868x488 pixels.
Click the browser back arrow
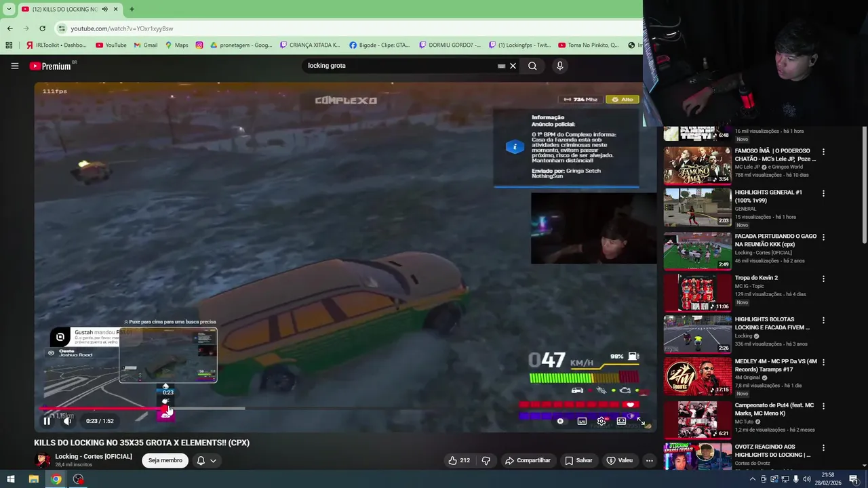9,28
